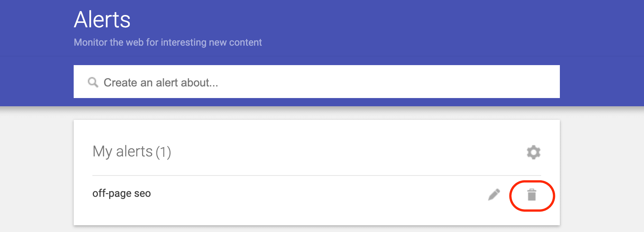Click the trash can circled in red
This screenshot has height=232, width=644.
coord(532,195)
